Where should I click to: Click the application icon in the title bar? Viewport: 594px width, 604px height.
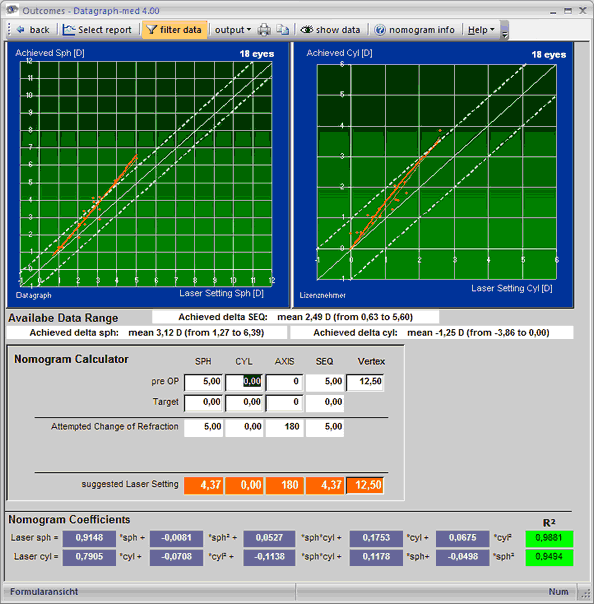pyautogui.click(x=12, y=10)
